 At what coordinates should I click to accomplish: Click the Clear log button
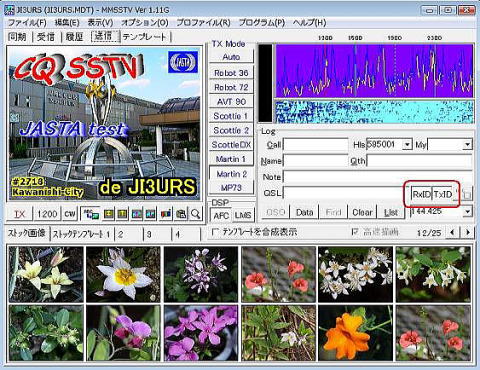coord(362,212)
